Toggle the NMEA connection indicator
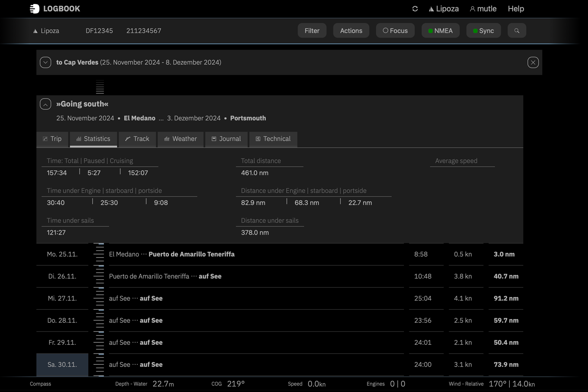This screenshot has width=588, height=392. pos(440,31)
